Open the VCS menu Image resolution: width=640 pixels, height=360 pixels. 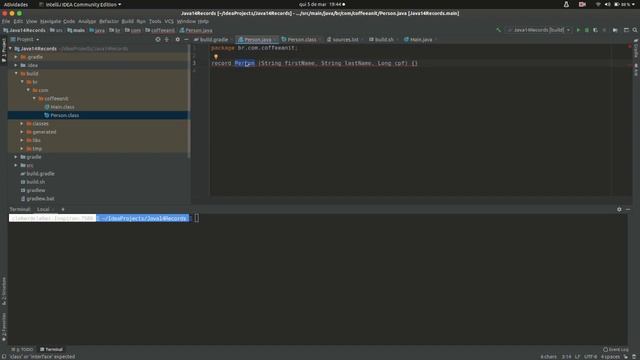coord(169,21)
